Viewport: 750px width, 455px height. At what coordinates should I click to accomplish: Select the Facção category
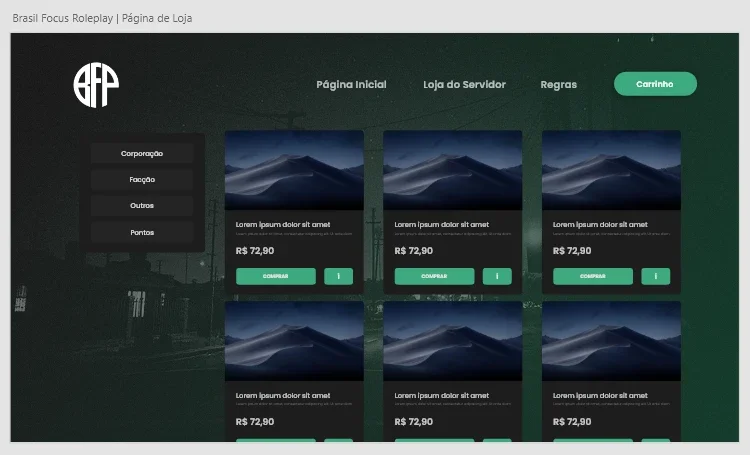coord(142,179)
